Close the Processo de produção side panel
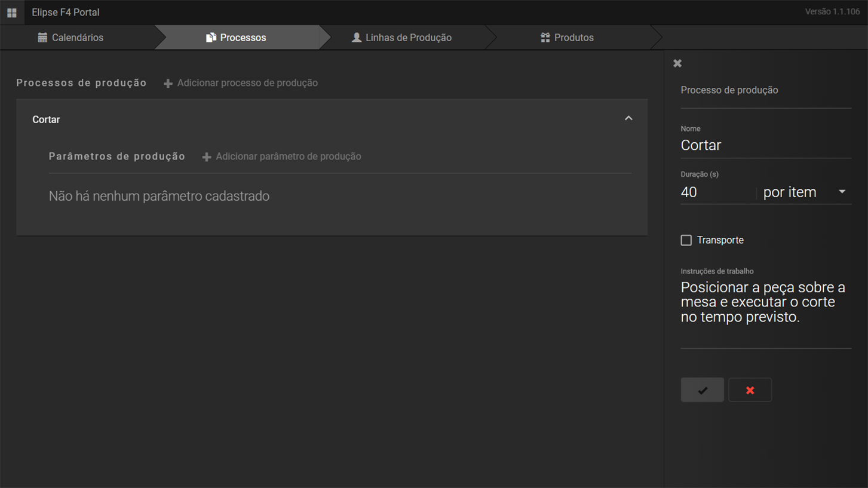The width and height of the screenshot is (868, 488). (677, 63)
